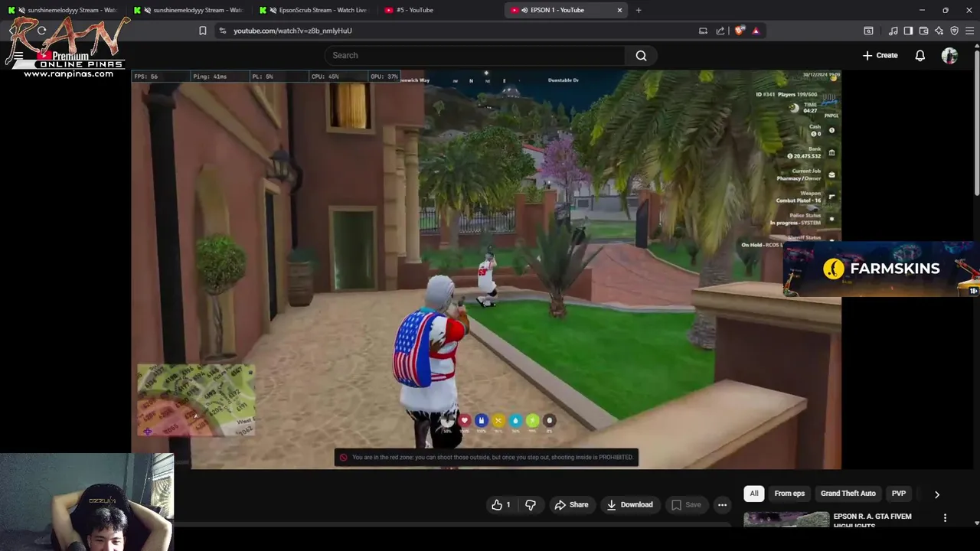Open more actions three-dot menu below video

(722, 504)
